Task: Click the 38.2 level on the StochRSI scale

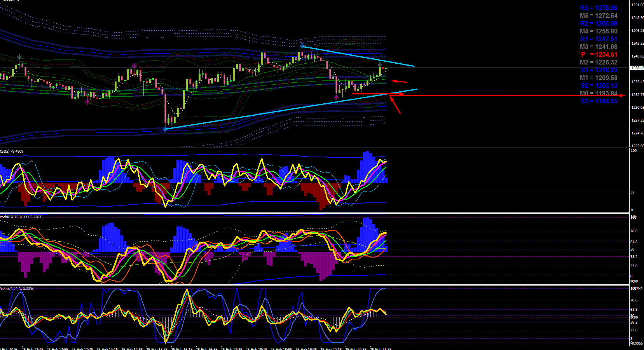Action: [x=634, y=257]
